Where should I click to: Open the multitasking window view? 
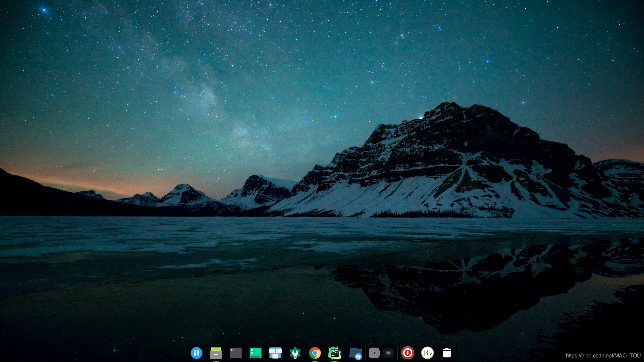(275, 353)
